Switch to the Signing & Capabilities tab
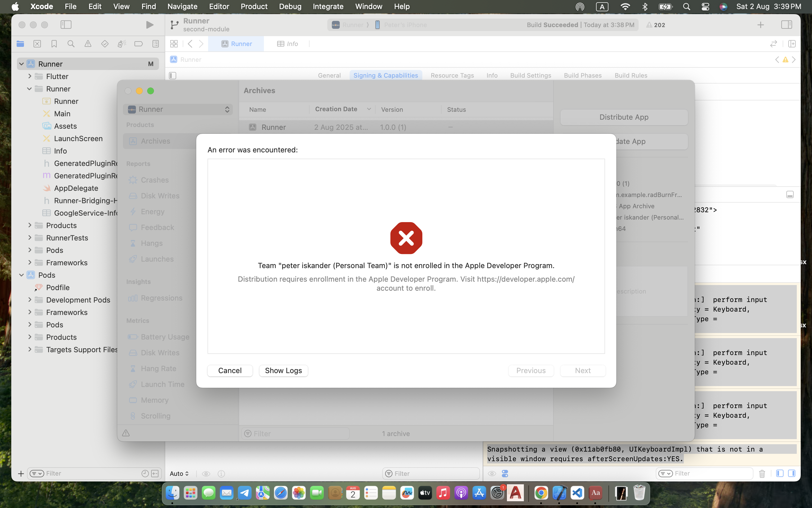This screenshot has width=812, height=508. [x=385, y=75]
